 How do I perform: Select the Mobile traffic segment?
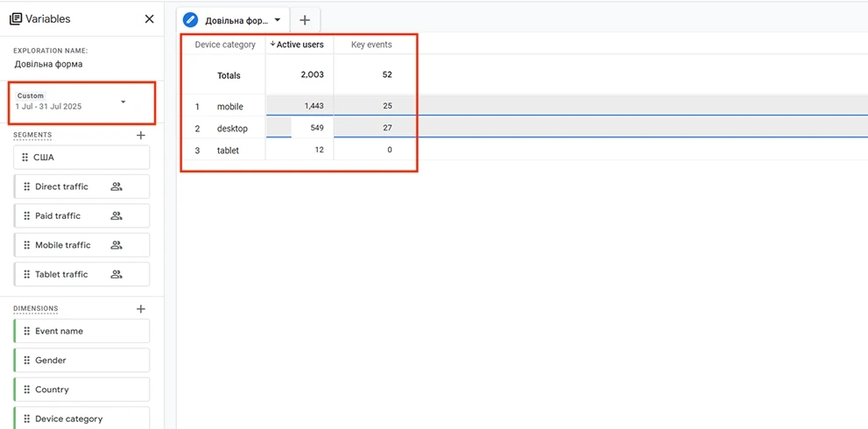82,244
